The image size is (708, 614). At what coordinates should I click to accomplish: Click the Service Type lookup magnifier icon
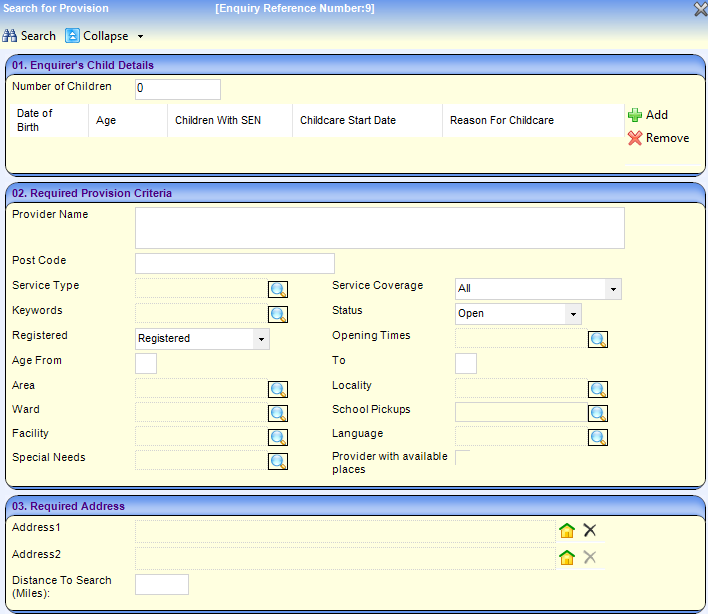pos(278,290)
